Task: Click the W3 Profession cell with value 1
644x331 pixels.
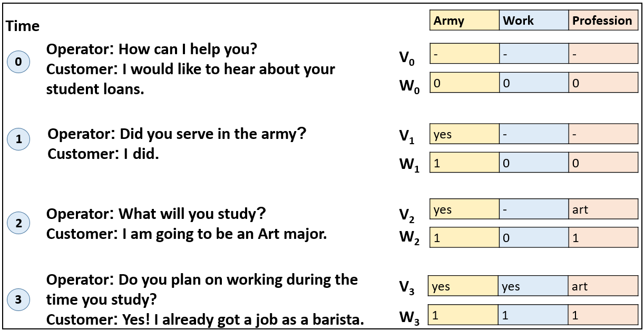Action: 603,315
